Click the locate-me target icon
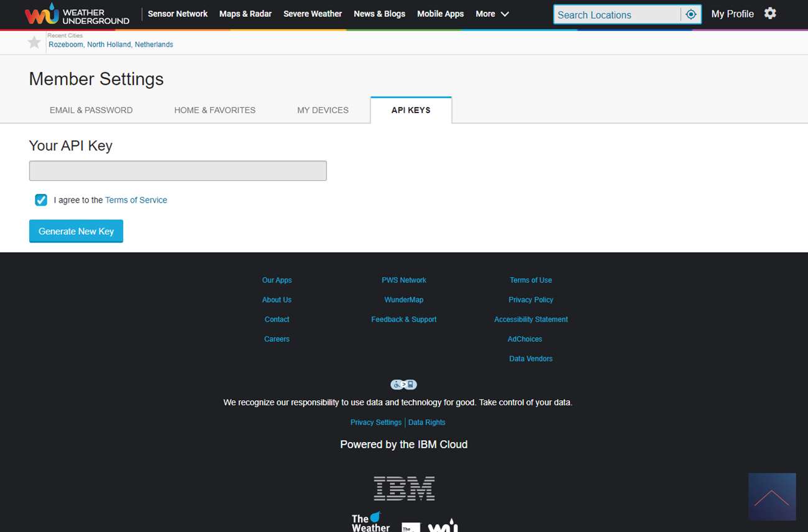This screenshot has height=532, width=808. (x=691, y=14)
